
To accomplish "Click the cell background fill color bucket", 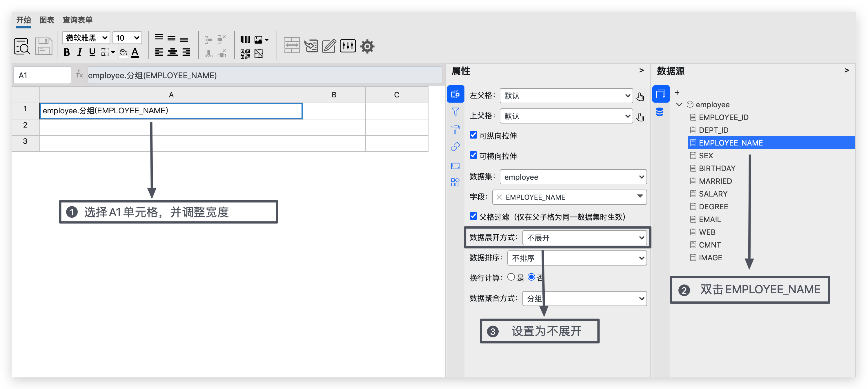I will pos(124,52).
